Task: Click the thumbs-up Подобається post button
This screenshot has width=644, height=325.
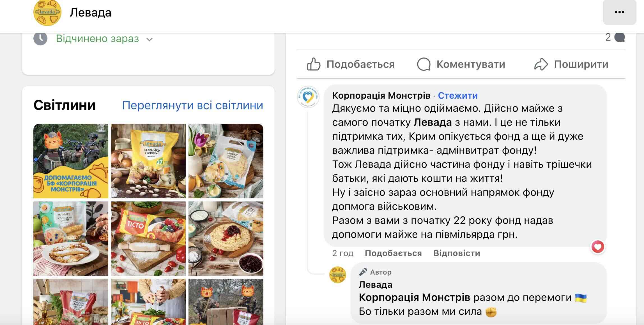Action: [x=351, y=64]
